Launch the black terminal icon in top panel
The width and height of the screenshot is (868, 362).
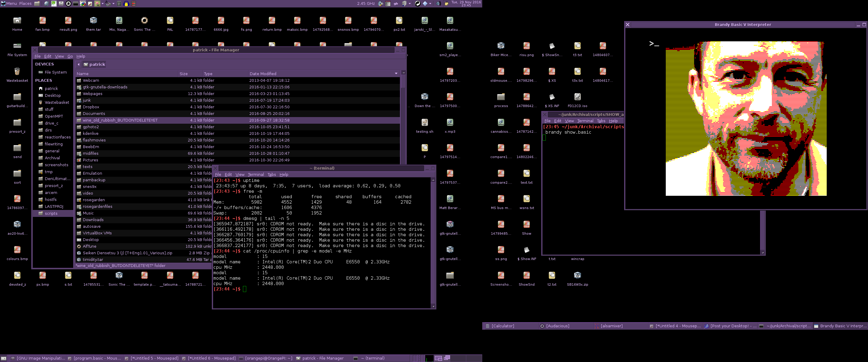pos(75,4)
